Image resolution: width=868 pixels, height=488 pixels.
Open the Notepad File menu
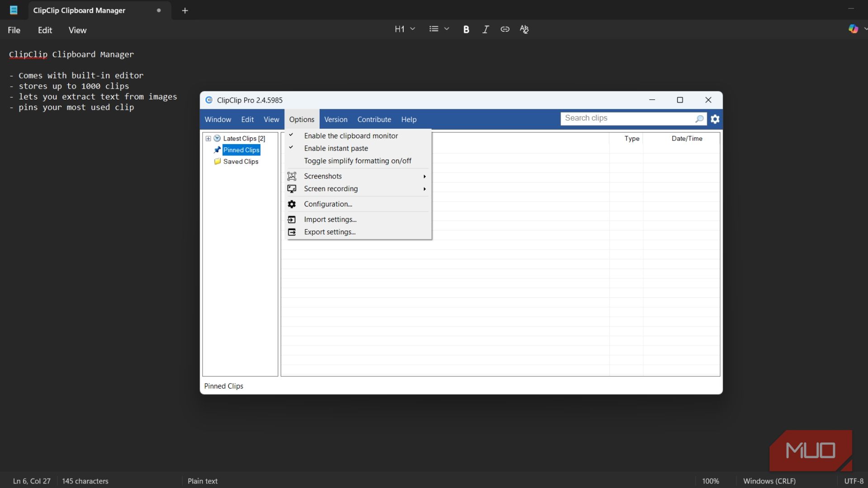pos(14,30)
